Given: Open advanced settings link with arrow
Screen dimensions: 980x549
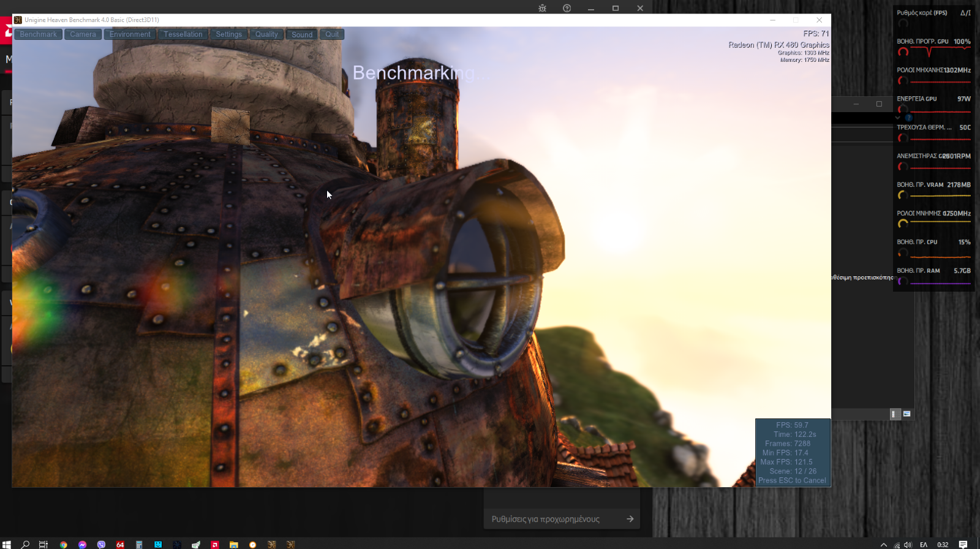Looking at the screenshot, I should (562, 519).
